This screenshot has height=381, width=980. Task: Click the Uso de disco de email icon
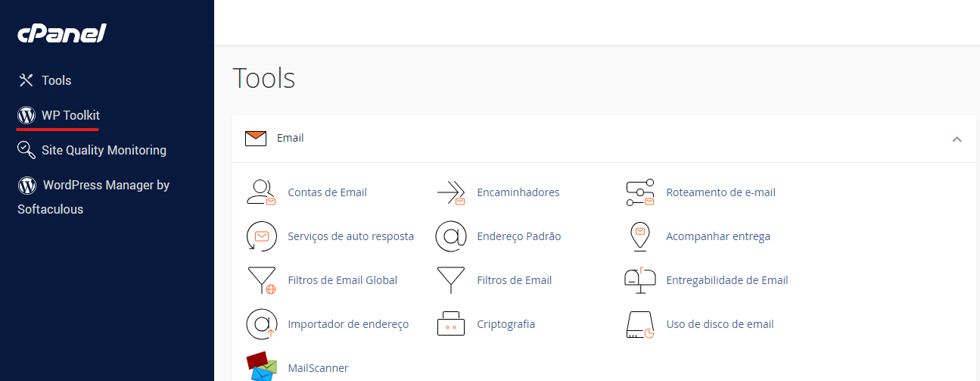pyautogui.click(x=640, y=324)
